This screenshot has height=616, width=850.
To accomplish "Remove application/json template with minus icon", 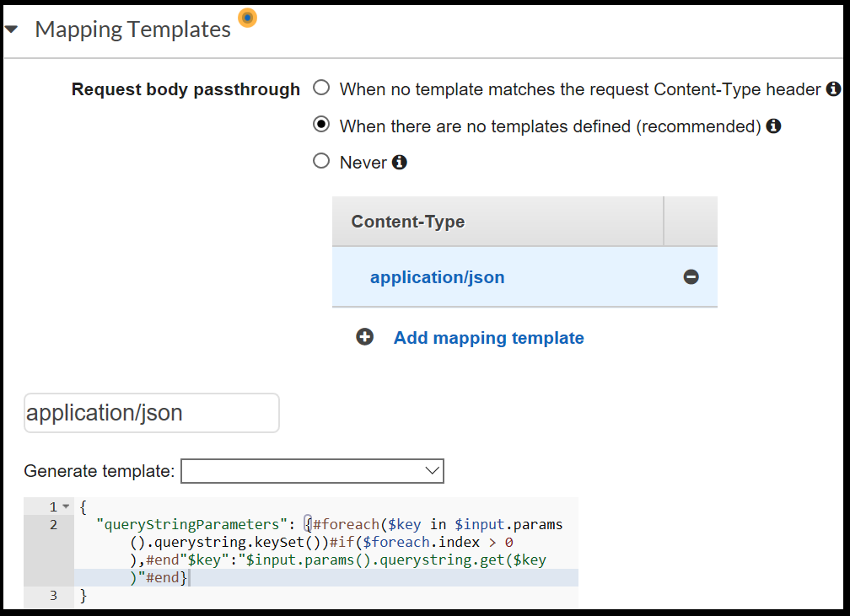I will pyautogui.click(x=691, y=277).
